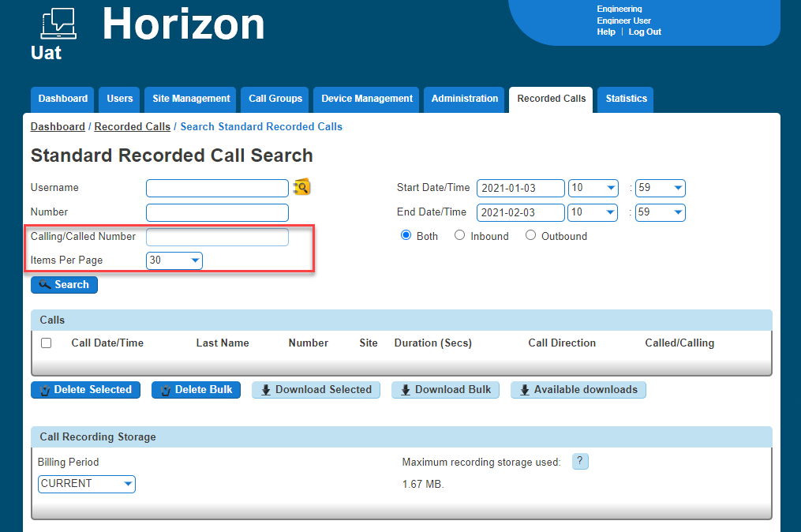The height and width of the screenshot is (532, 801).
Task: Click the Download Bulk button
Action: (x=445, y=390)
